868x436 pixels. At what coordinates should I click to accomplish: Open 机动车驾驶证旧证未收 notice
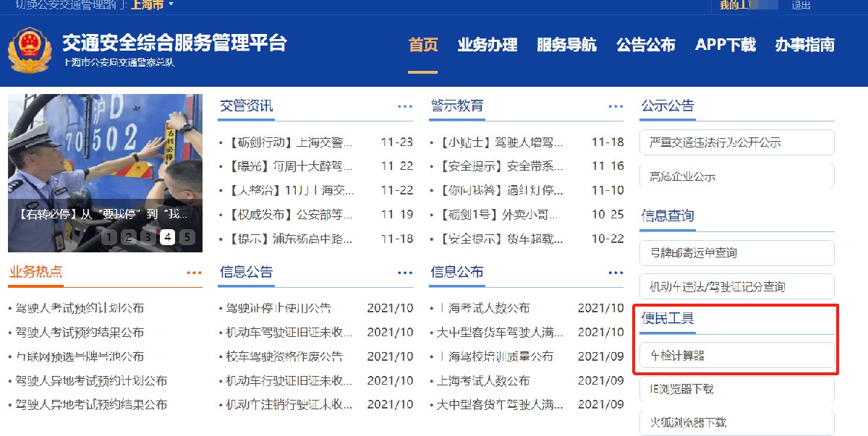point(289,332)
